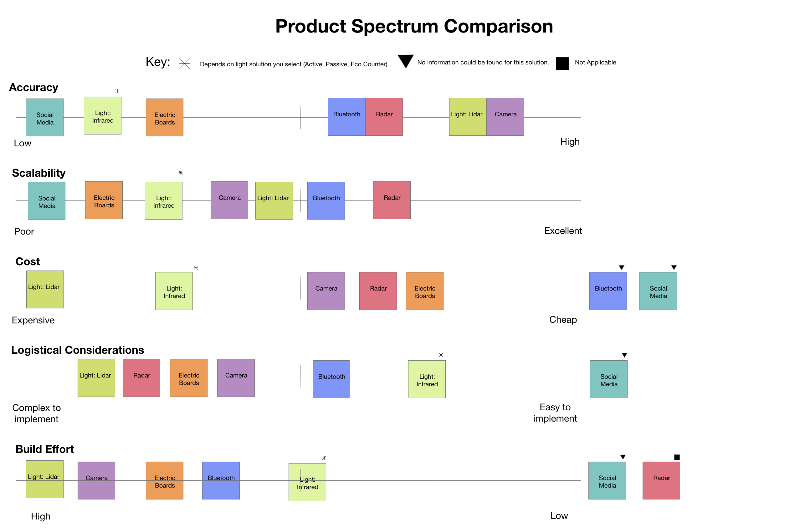This screenshot has width=795, height=532.
Task: Click the Product Spectrum Comparison title
Action: [x=414, y=27]
